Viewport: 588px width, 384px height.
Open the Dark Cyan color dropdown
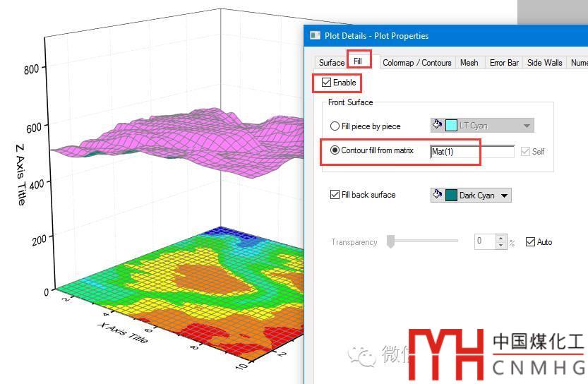tap(505, 196)
